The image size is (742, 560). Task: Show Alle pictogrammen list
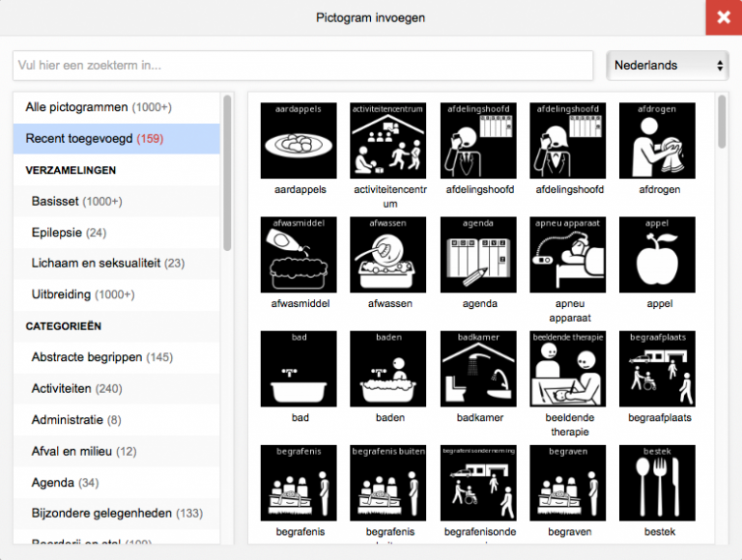coord(98,107)
